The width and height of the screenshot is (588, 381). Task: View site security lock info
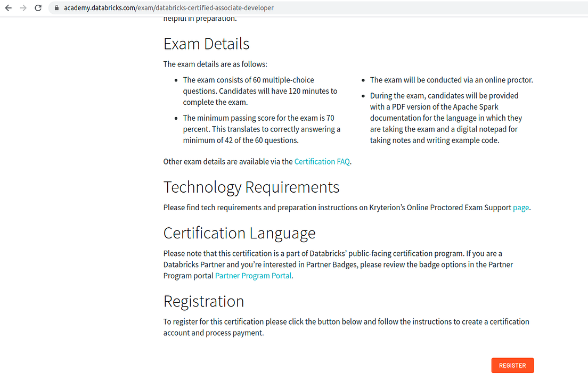click(56, 8)
